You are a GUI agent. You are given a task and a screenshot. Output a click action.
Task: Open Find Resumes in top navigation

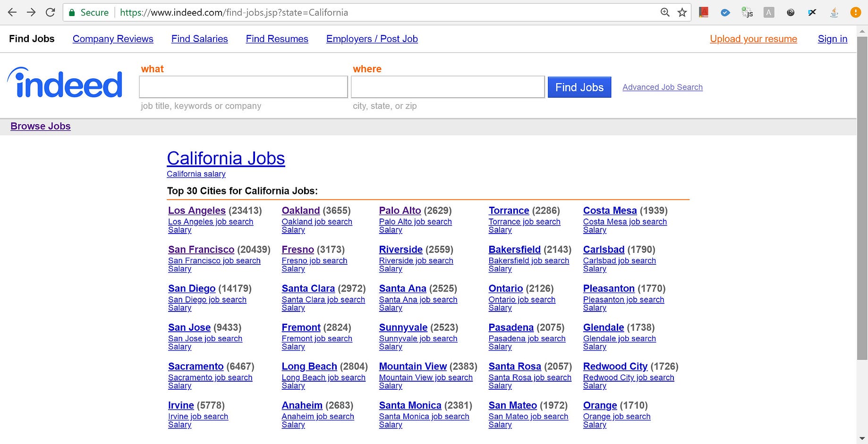point(277,39)
